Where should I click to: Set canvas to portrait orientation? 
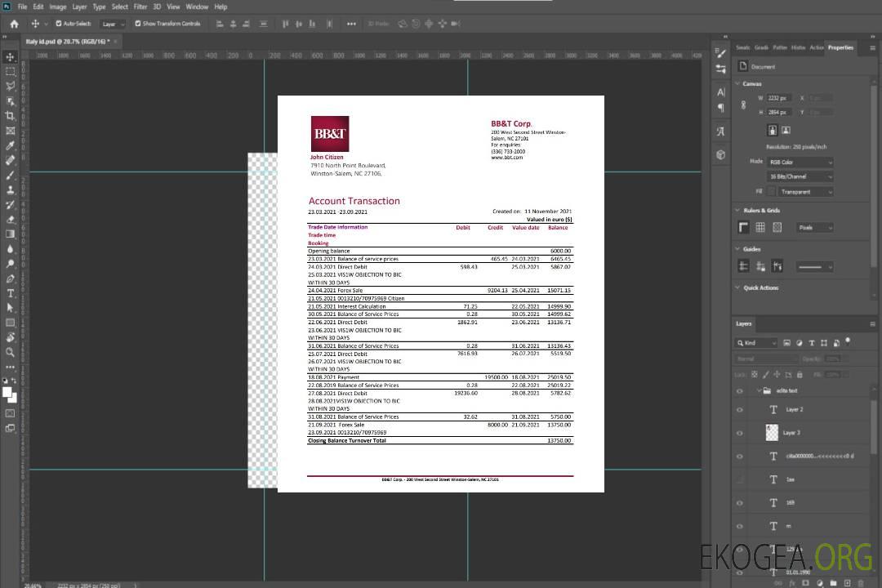pos(773,131)
